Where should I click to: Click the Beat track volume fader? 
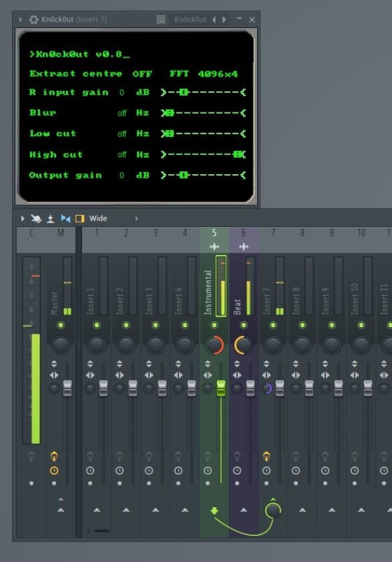251,388
